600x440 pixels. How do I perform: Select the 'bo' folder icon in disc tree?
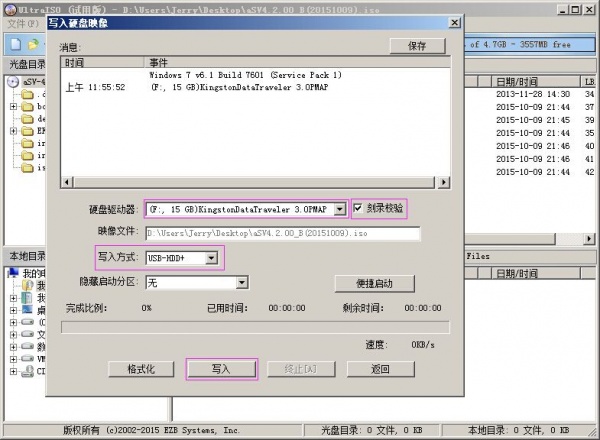pyautogui.click(x=28, y=106)
